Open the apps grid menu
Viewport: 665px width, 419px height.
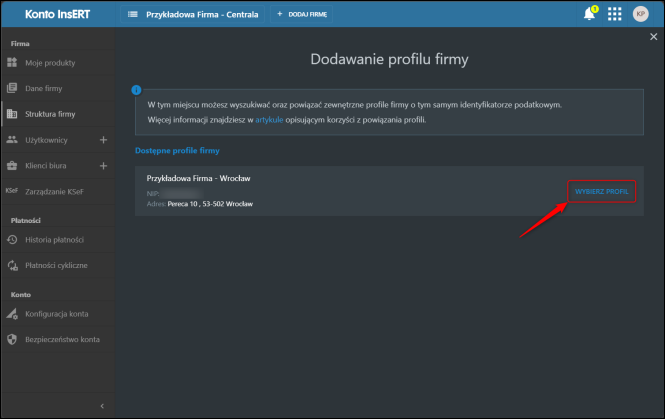tap(614, 14)
